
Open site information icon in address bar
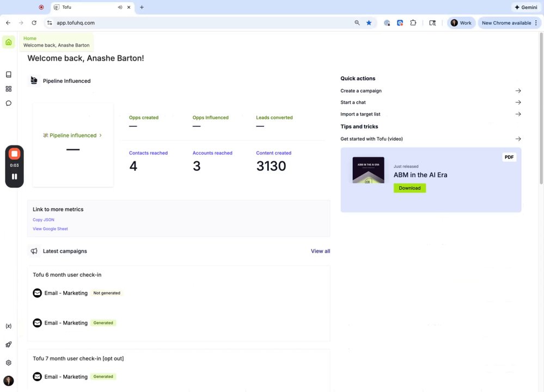coord(50,23)
